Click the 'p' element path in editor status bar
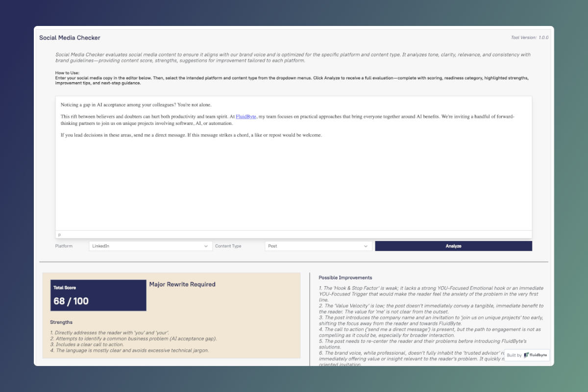 pyautogui.click(x=60, y=235)
